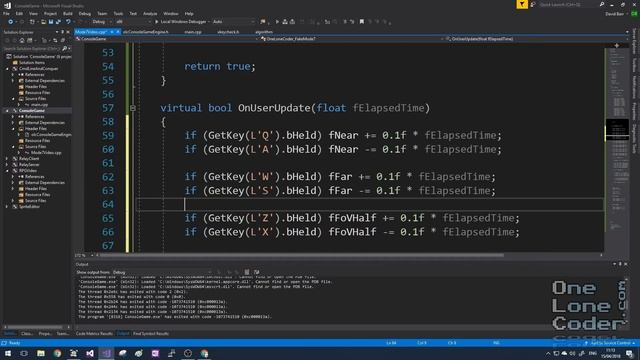Close the Mode7Video.cpp tab
The width and height of the screenshot is (640, 360).
point(118,31)
